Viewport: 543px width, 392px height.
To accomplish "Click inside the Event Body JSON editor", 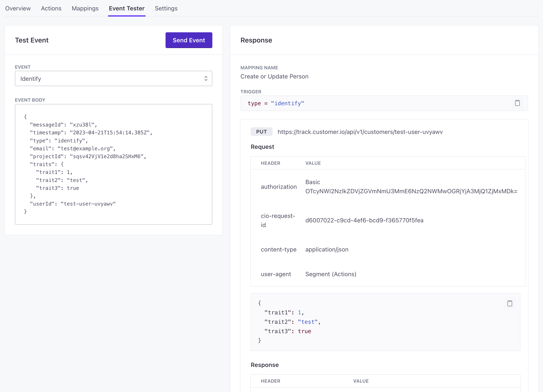I will coord(113,164).
